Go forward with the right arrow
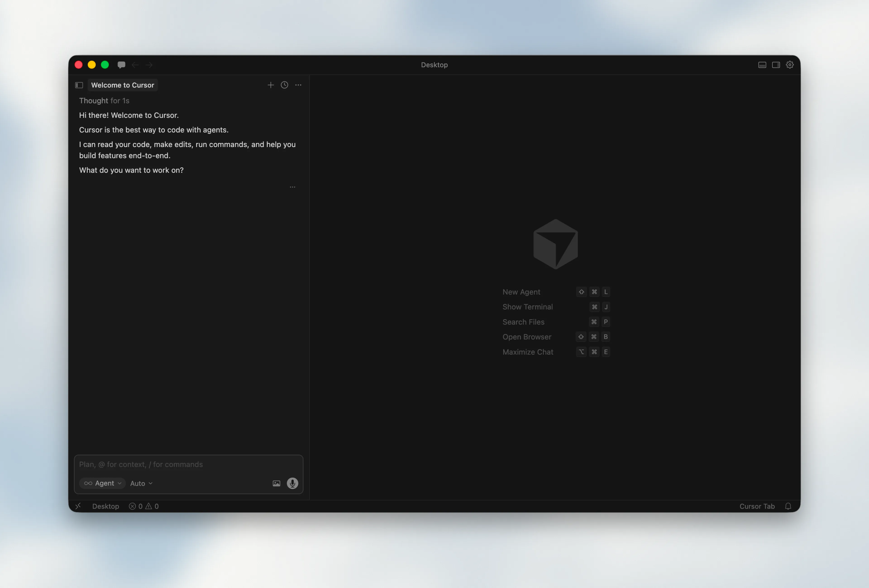Viewport: 869px width, 588px height. tap(149, 65)
